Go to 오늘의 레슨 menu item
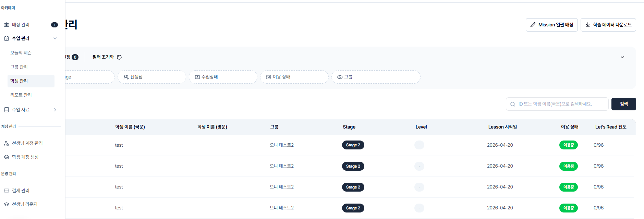644x219 pixels. tap(21, 53)
